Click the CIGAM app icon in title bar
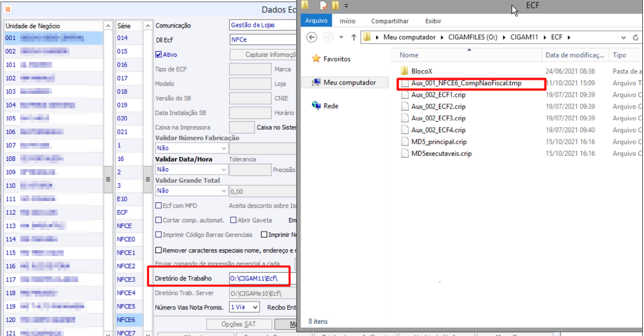 pyautogui.click(x=8, y=9)
